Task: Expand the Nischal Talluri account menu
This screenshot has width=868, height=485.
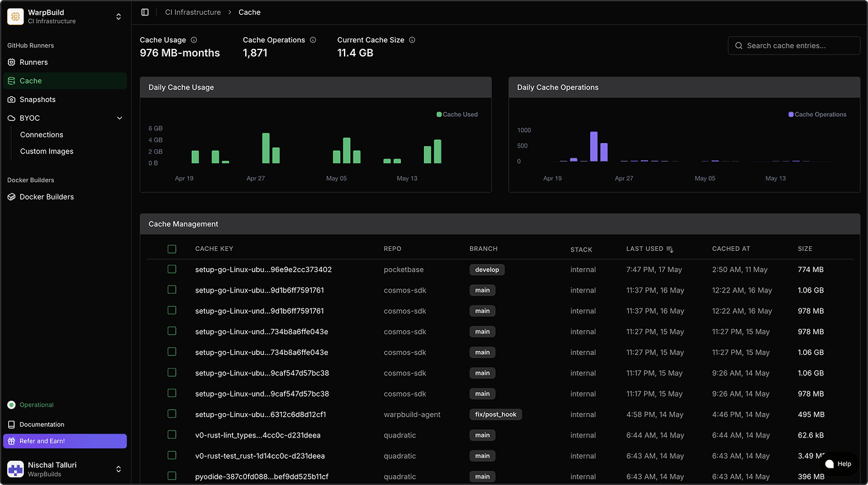Action: point(119,468)
